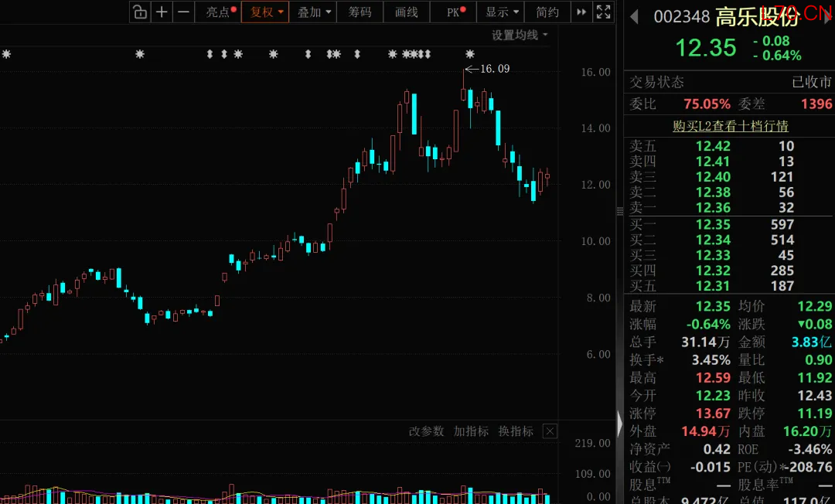
Task: Collapse right panel with triangle expander
Action: [620, 424]
